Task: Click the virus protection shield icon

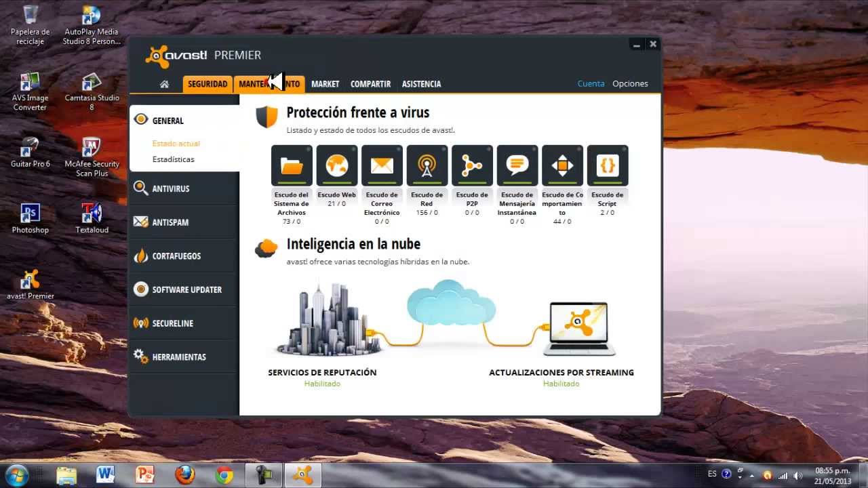Action: point(267,117)
